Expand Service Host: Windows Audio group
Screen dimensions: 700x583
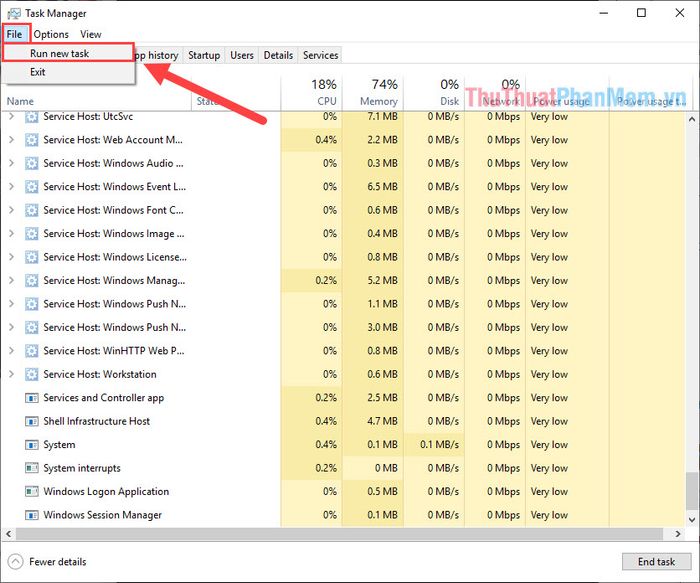tap(12, 163)
